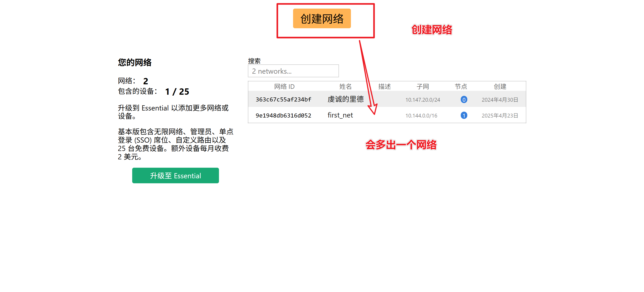Screen dimensions: 644x292
Task: Click the green 升级至 Essential button
Action: [x=176, y=176]
